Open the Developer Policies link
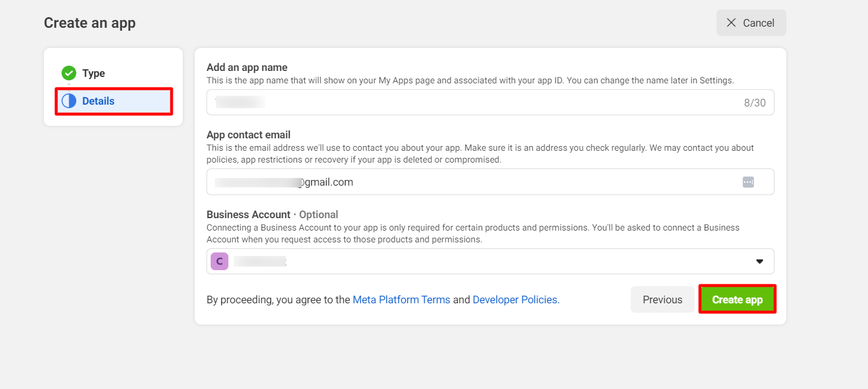Viewport: 868px width, 389px height. coord(515,300)
